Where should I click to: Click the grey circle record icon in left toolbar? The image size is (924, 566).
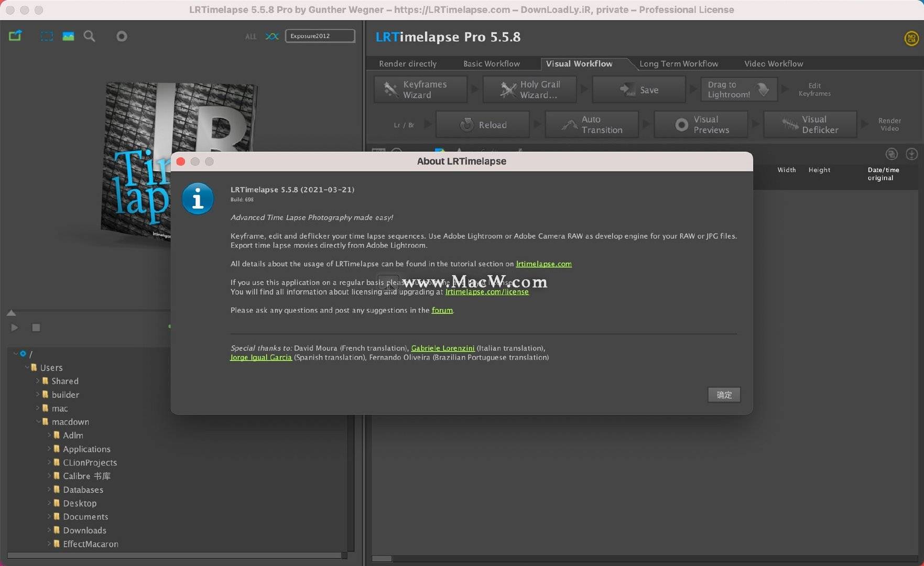pyautogui.click(x=122, y=36)
